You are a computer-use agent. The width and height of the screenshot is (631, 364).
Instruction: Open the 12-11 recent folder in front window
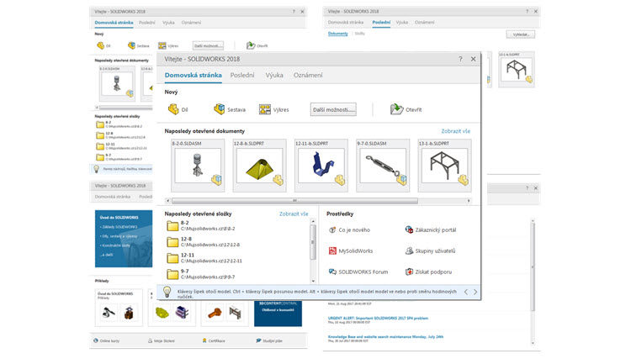click(204, 258)
